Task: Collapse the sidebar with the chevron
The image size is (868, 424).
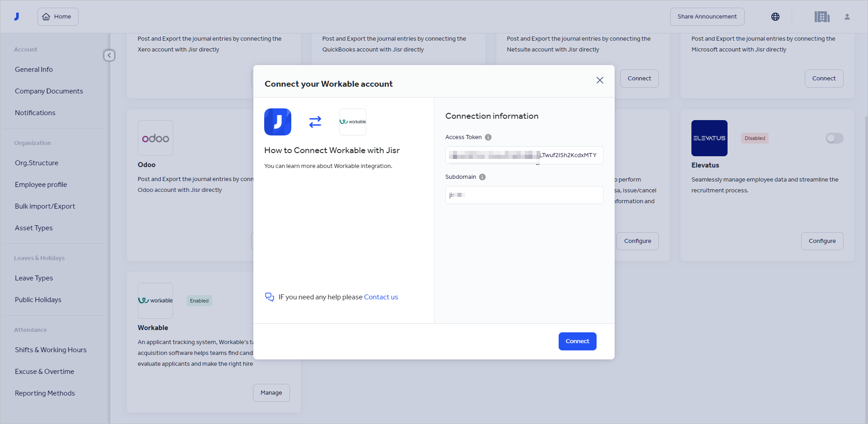Action: (109, 56)
